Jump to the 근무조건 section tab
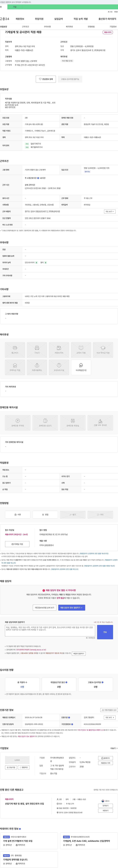The width and height of the screenshot is (118, 868). (x=25, y=27)
